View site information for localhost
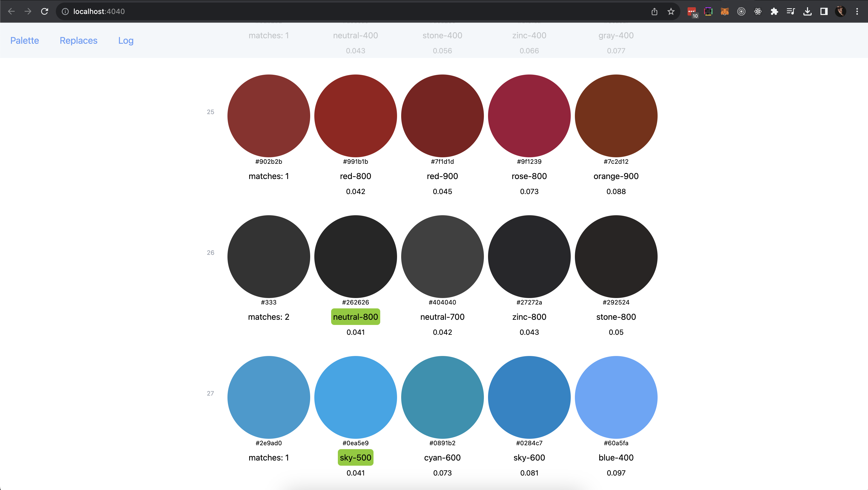Image resolution: width=868 pixels, height=490 pixels. [x=65, y=11]
